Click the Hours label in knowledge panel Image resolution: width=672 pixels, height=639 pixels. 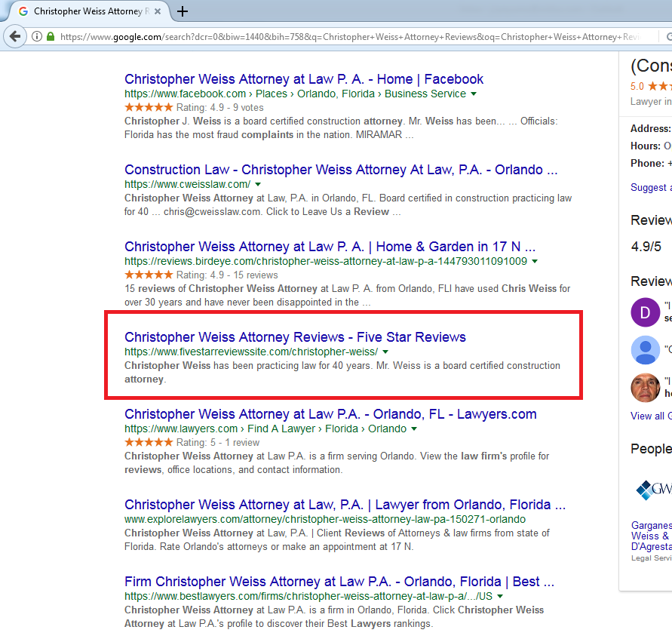[x=646, y=146]
